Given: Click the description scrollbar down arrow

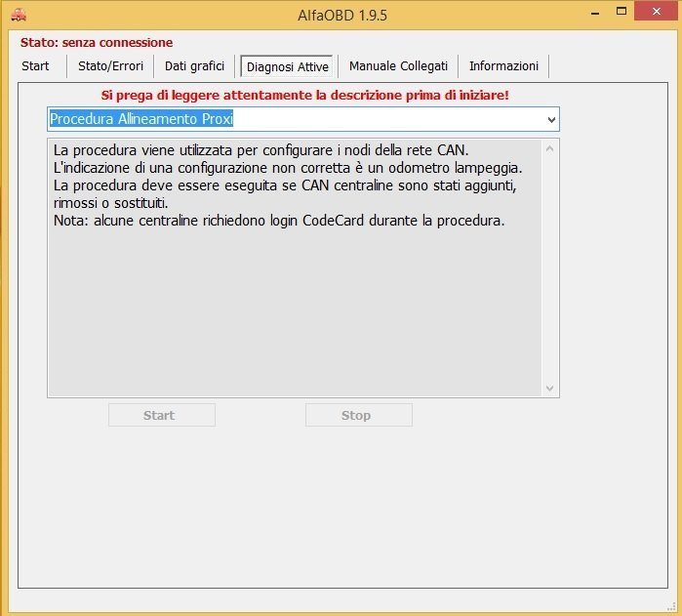Looking at the screenshot, I should coord(549,388).
